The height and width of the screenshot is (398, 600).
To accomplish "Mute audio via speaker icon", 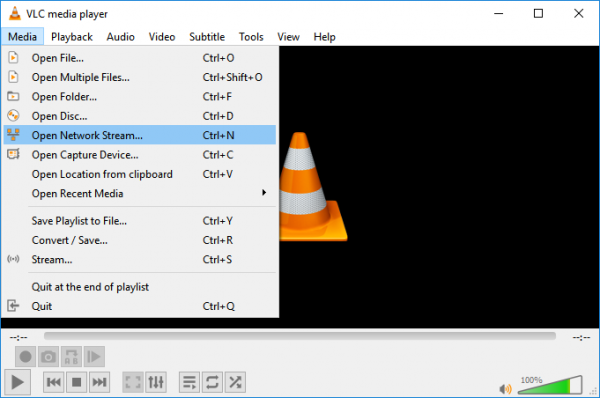I will pos(506,389).
